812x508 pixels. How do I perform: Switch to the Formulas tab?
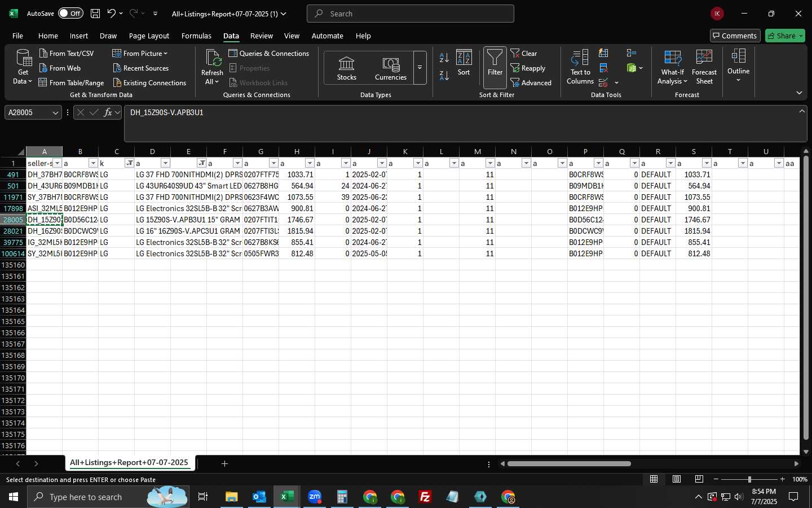tap(196, 36)
